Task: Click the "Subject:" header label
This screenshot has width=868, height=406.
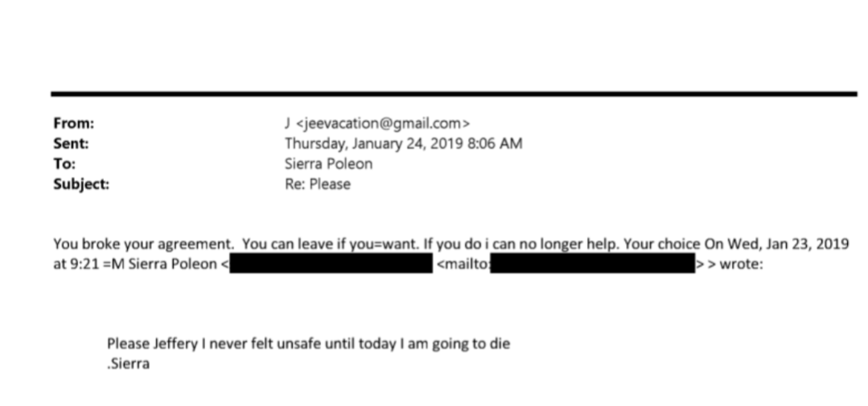Action: [x=81, y=184]
